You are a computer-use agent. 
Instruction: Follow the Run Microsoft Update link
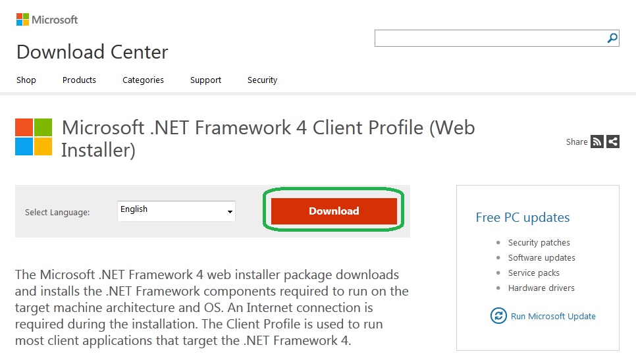pos(553,317)
